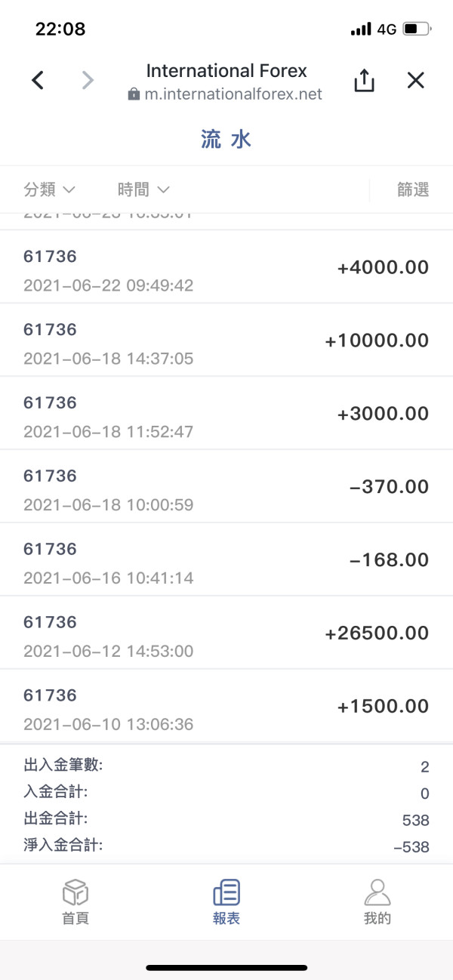Select the +3000.00 transaction record

[x=226, y=414]
